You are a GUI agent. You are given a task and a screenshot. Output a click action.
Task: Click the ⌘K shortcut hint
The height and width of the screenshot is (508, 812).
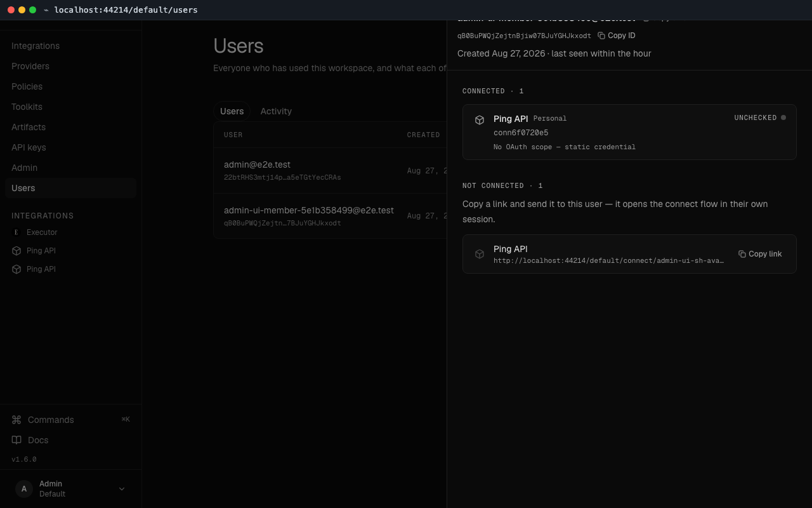pos(126,419)
